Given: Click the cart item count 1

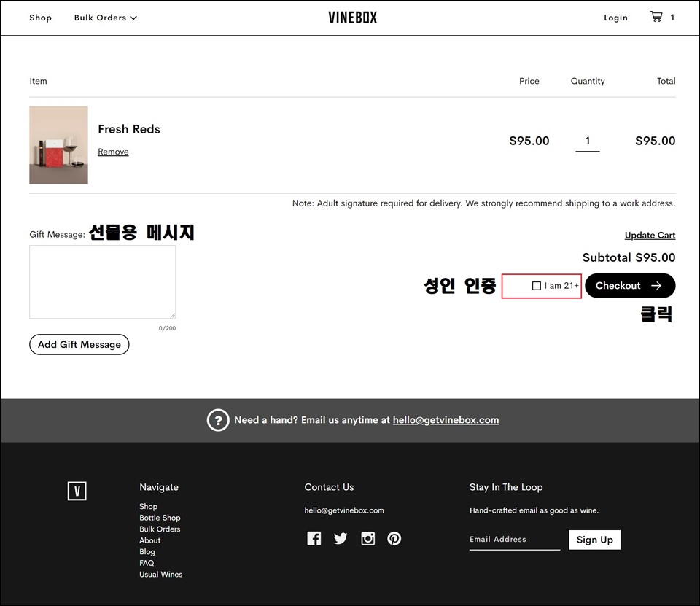Looking at the screenshot, I should click(672, 18).
